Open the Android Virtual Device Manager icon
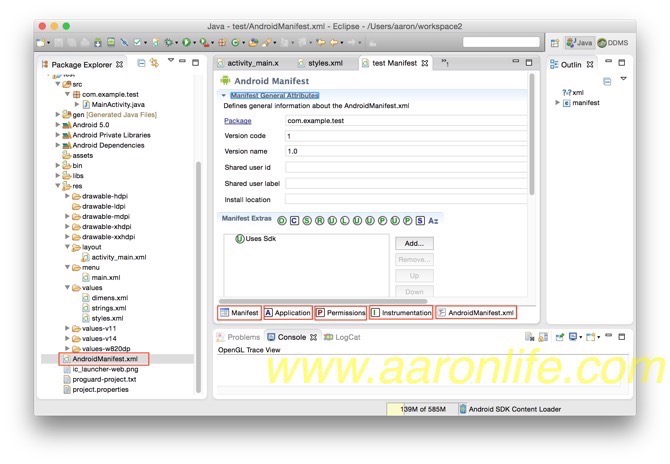670x464 pixels. (x=111, y=43)
